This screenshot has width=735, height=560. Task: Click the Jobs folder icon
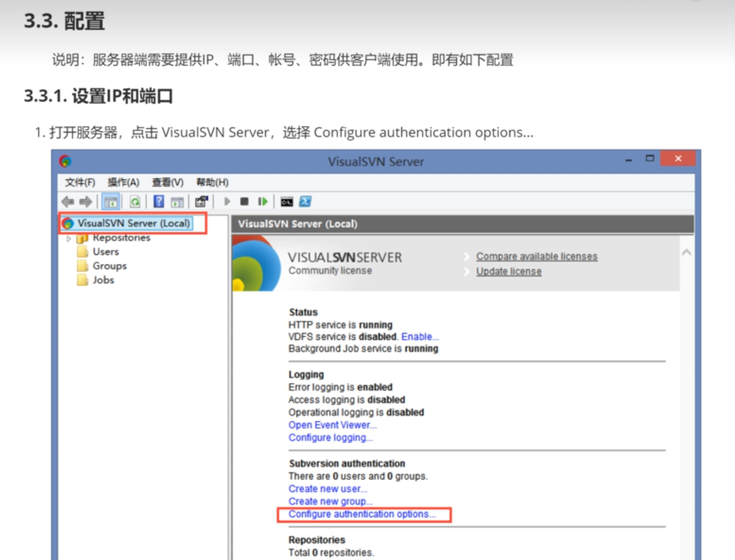coord(83,280)
